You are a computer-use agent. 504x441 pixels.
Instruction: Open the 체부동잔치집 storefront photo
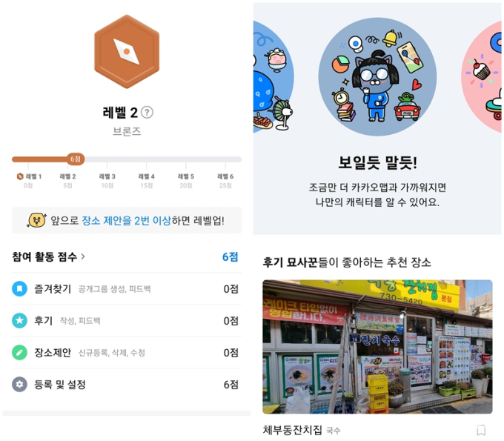coord(377,347)
